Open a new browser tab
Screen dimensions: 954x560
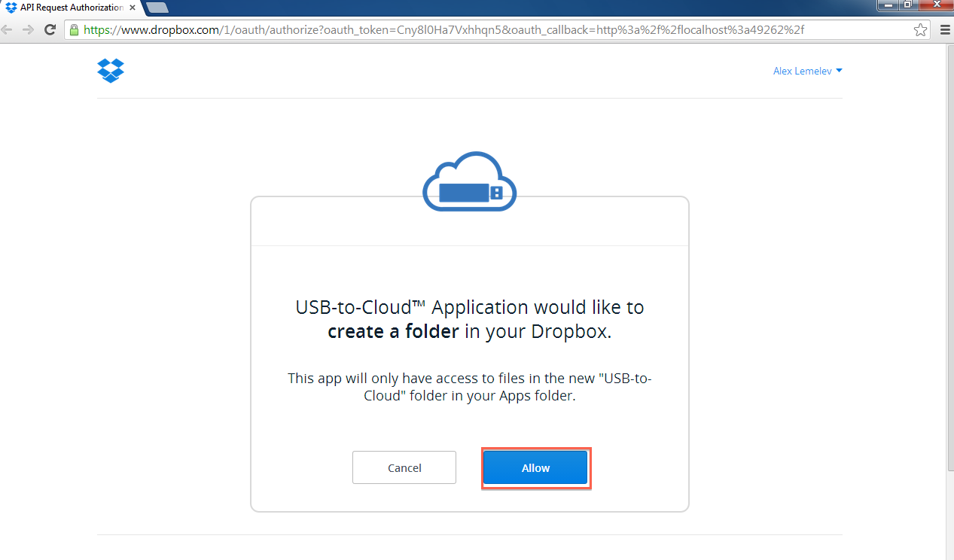click(157, 8)
